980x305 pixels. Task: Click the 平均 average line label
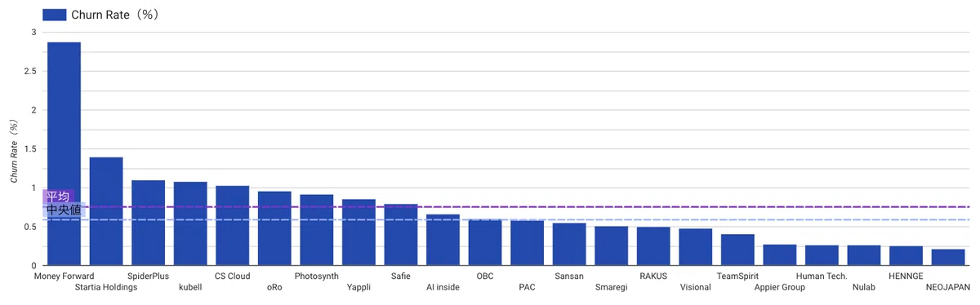click(x=57, y=197)
